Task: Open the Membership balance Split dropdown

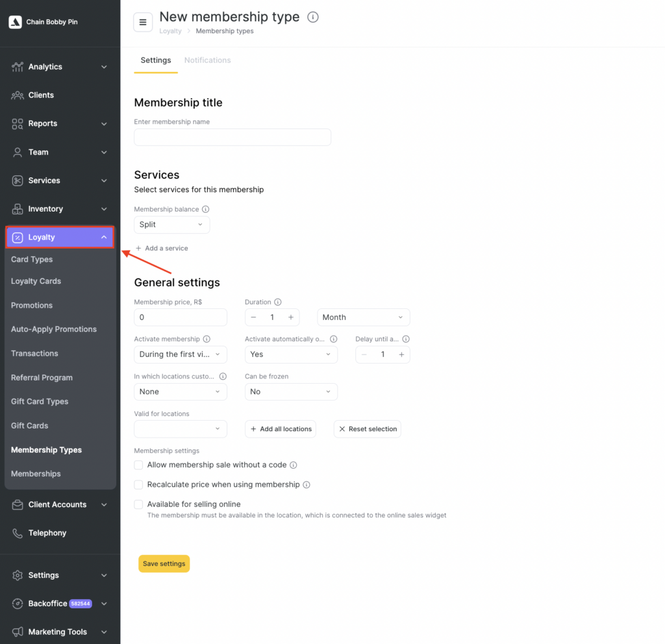Action: (171, 225)
